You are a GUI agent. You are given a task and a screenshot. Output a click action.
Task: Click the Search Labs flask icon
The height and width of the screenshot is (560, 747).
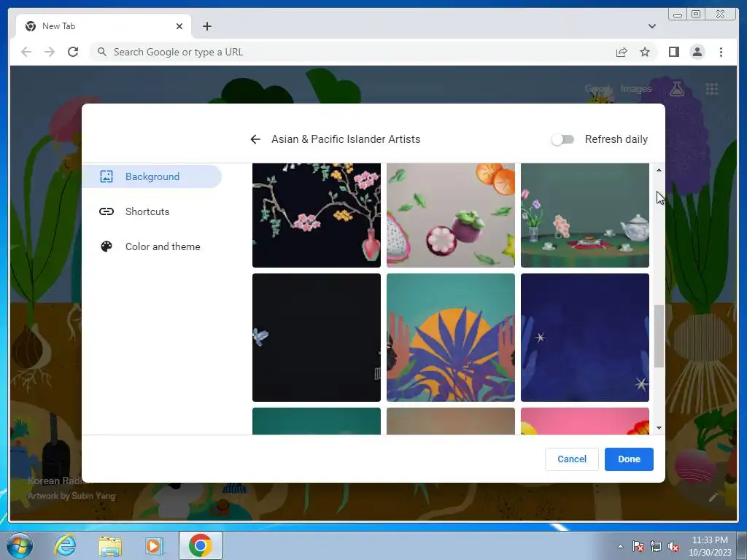click(x=676, y=88)
